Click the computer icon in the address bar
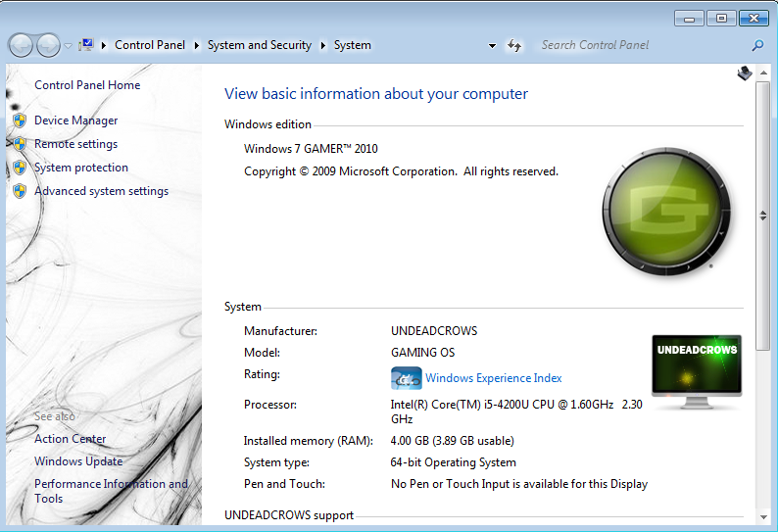This screenshot has width=778, height=532. (x=86, y=45)
